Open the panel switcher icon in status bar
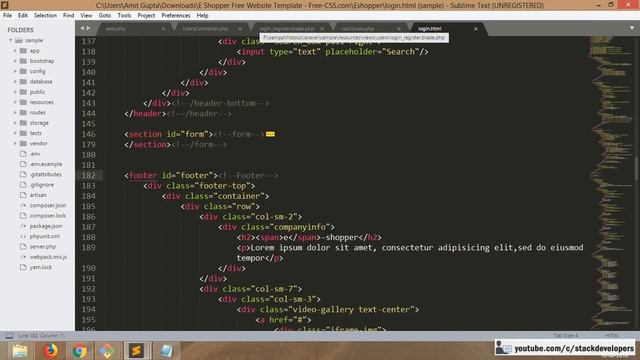640x360 pixels. click(x=9, y=336)
